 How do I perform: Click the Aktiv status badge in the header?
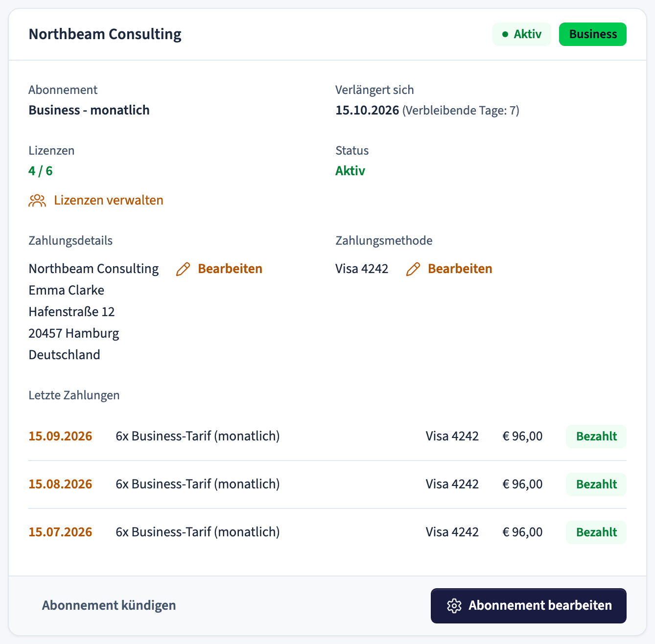pos(522,34)
